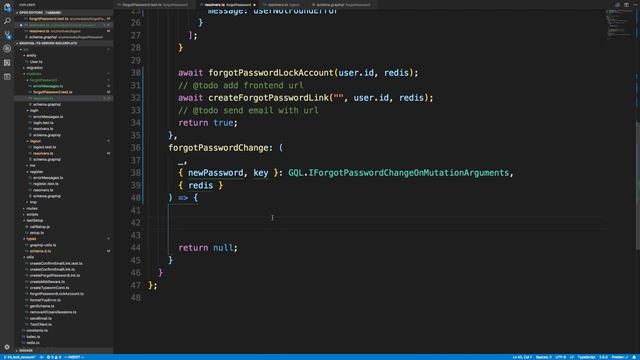This screenshot has height=360, width=640.
Task: Open TestClient.ts file
Action: [40, 324]
